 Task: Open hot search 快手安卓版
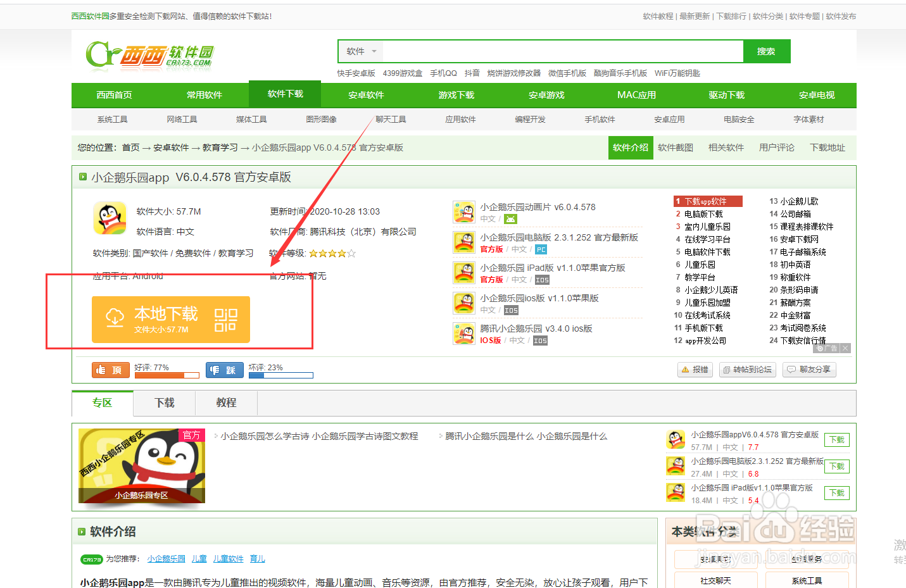pos(356,73)
